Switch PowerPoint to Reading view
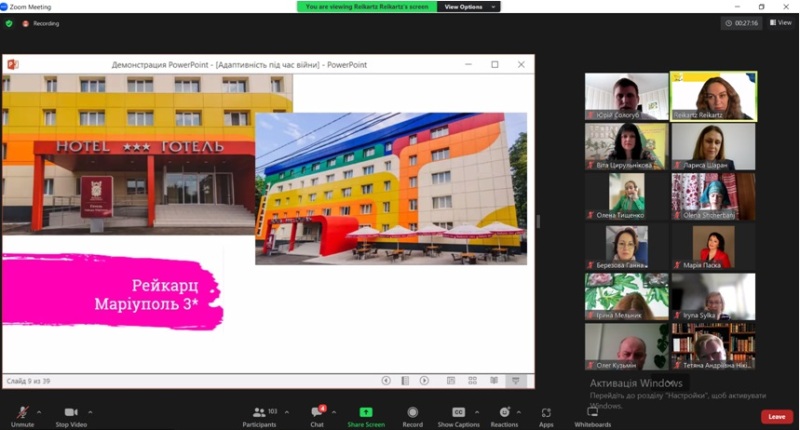This screenshot has height=430, width=800. click(494, 381)
